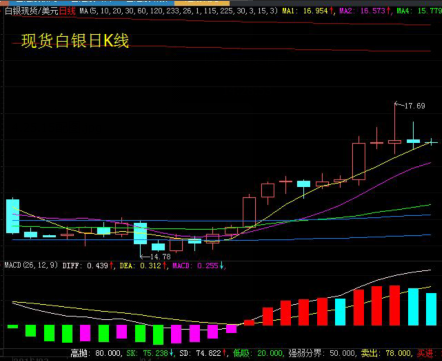Click the 现货白银日K线 yellow annotation text

(x=75, y=41)
